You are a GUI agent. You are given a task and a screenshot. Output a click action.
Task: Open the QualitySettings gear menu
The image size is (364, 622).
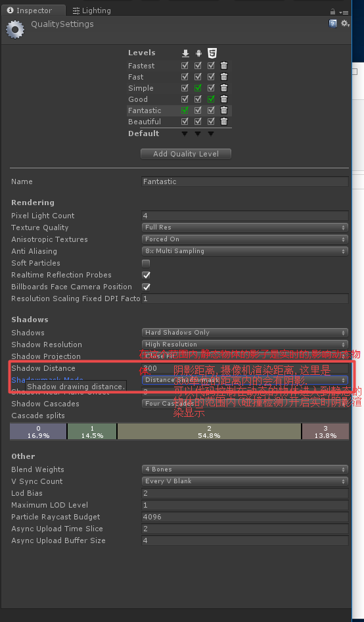[x=344, y=24]
